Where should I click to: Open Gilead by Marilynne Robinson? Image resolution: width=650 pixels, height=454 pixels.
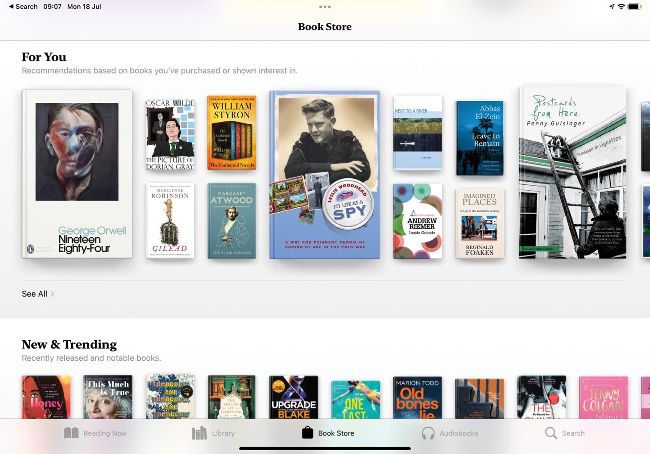pos(170,220)
